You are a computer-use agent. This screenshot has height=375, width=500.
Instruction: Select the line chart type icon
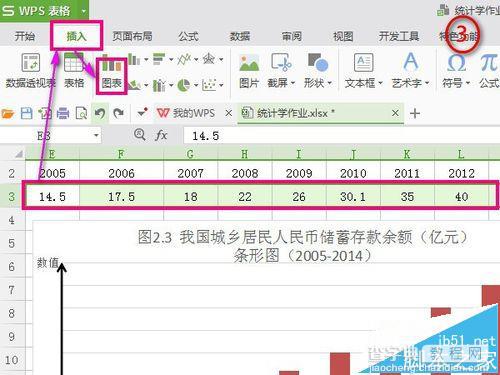(184, 59)
